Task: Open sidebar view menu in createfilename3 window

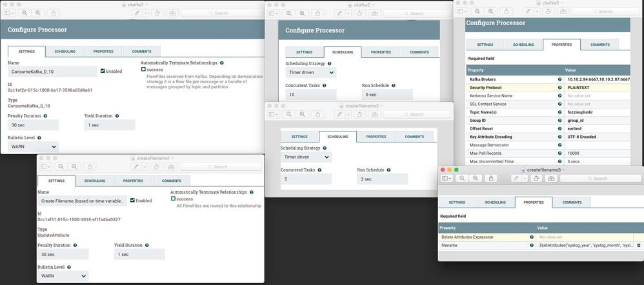Action: point(447,178)
